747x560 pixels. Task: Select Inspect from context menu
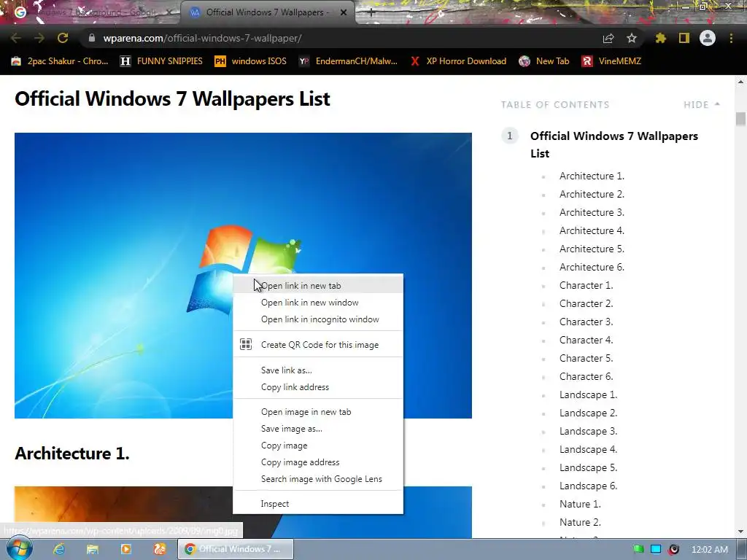tap(318, 504)
